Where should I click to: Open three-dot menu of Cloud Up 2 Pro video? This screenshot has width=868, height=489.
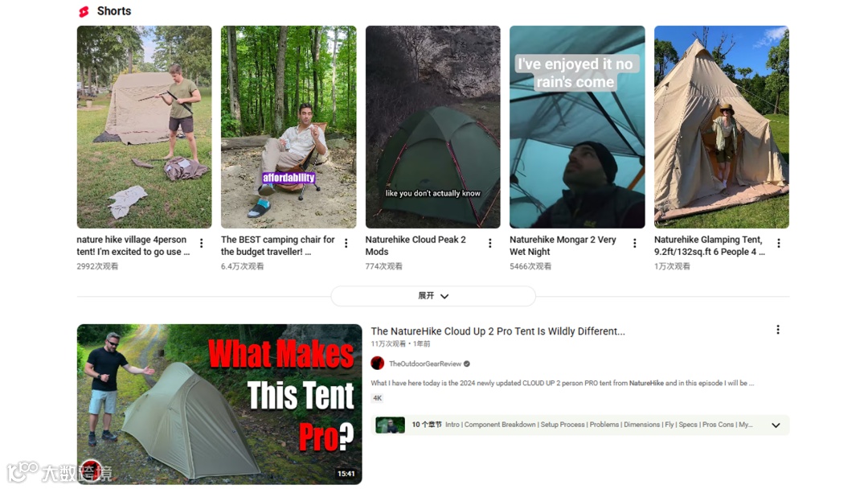point(778,330)
